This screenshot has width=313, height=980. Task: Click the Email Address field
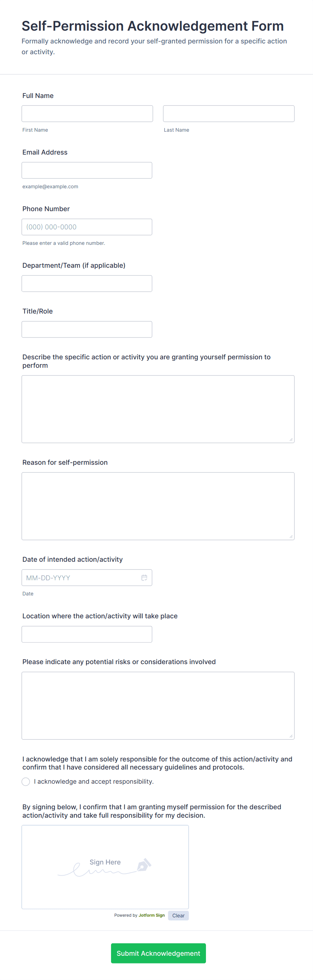[x=87, y=170]
